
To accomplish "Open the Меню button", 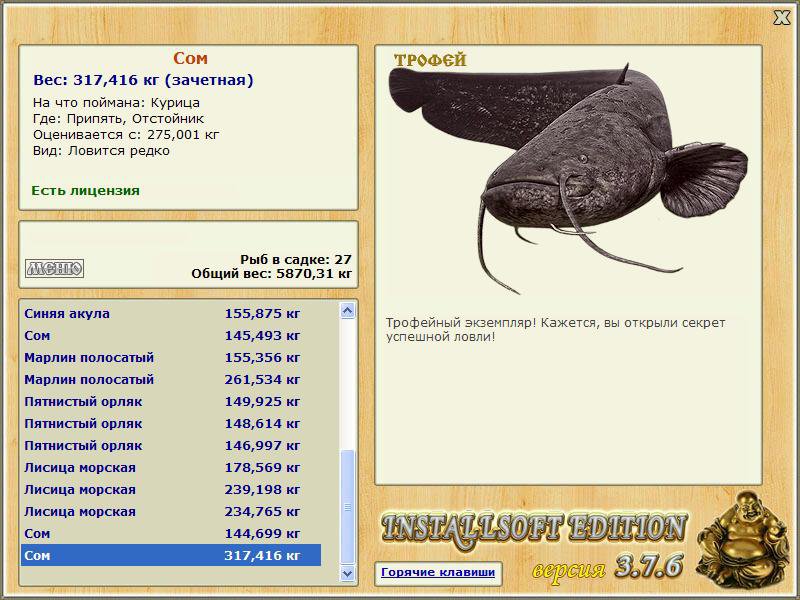I will click(x=55, y=268).
